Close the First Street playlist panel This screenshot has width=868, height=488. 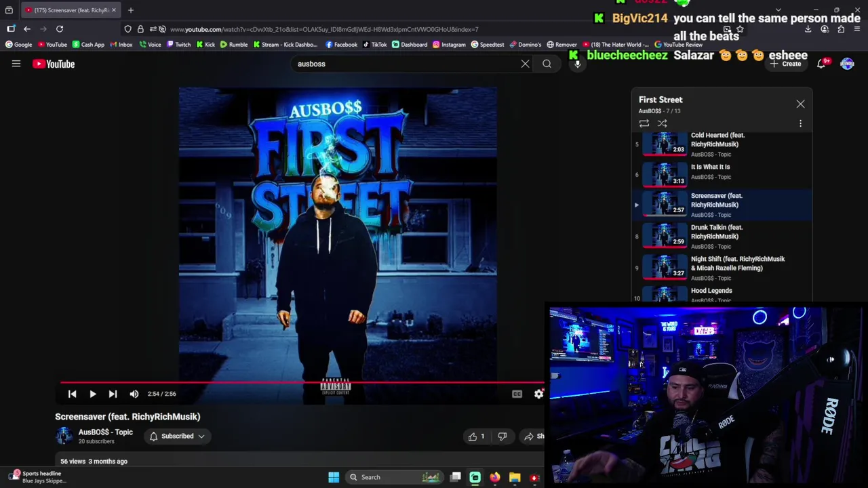(800, 104)
